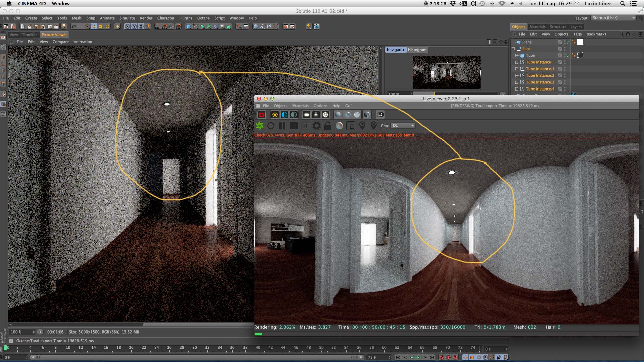Click the red camera icon in Live Viewer
644x362 pixels.
(x=262, y=115)
